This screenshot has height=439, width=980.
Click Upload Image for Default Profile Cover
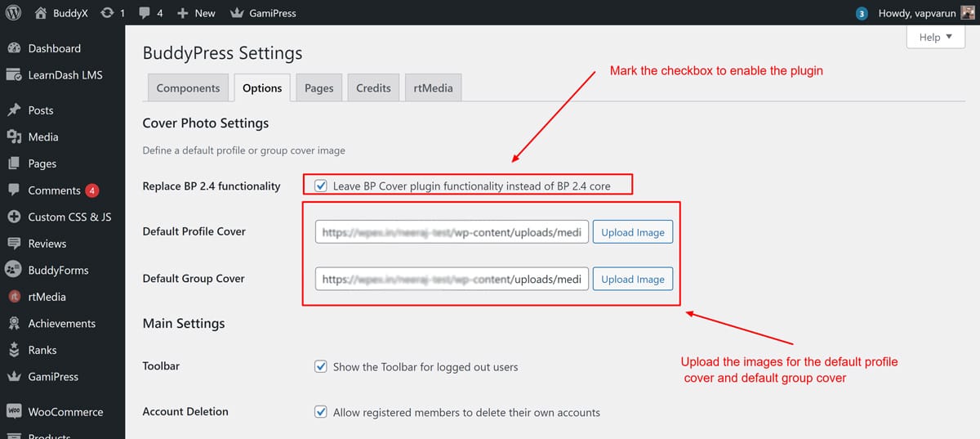click(633, 232)
